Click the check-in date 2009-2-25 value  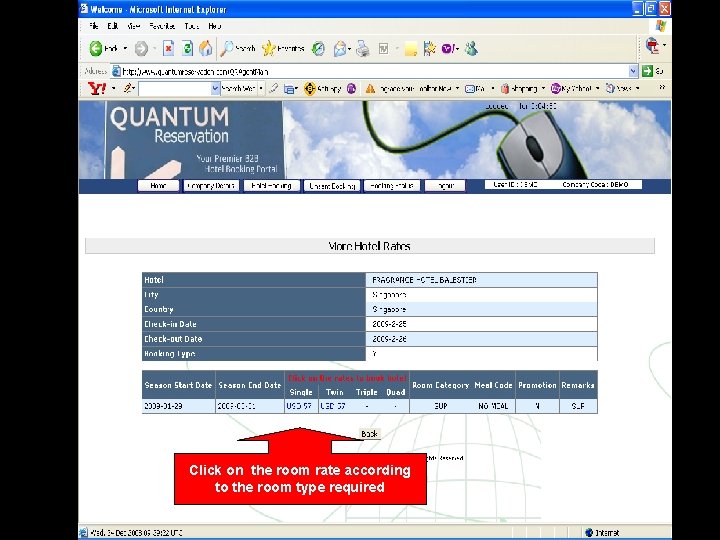389,324
